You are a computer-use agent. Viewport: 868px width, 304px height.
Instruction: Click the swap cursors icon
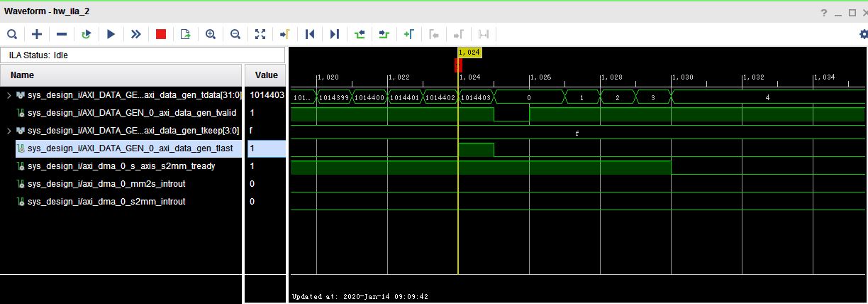pyautogui.click(x=484, y=33)
